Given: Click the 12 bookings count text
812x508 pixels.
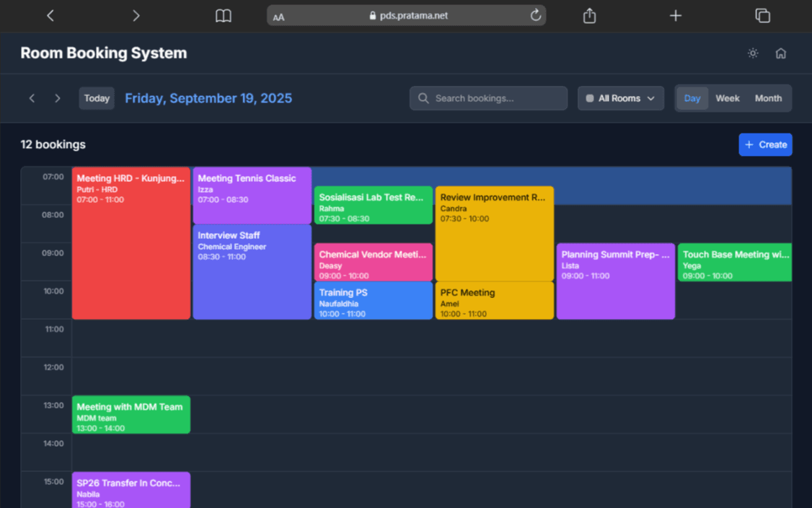Looking at the screenshot, I should point(53,144).
